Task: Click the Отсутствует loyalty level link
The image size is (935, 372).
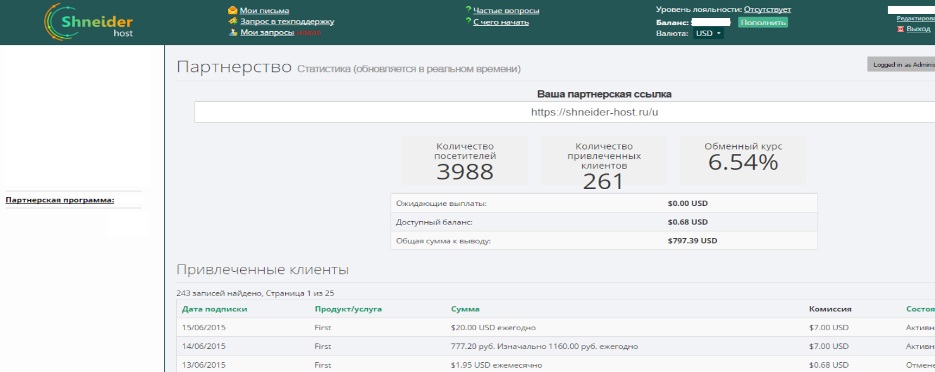Action: [x=767, y=10]
